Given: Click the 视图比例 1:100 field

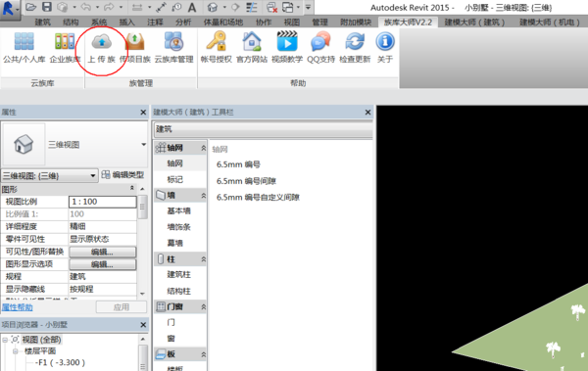Looking at the screenshot, I should point(102,202).
